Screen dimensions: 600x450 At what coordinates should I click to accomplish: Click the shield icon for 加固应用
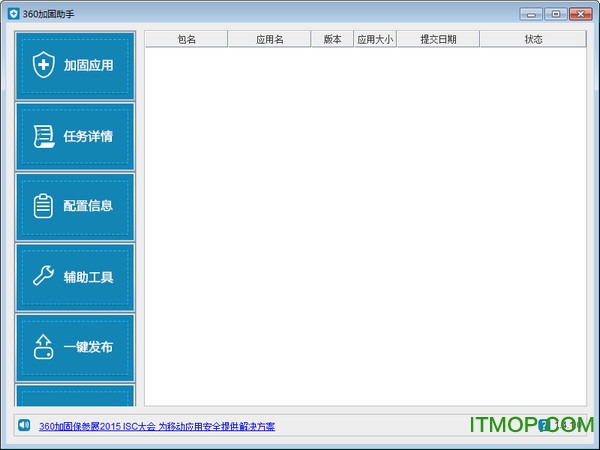tap(42, 65)
